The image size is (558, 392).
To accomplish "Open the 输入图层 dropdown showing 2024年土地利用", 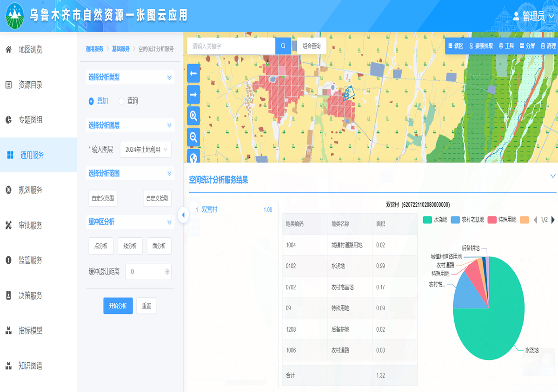I will point(146,150).
